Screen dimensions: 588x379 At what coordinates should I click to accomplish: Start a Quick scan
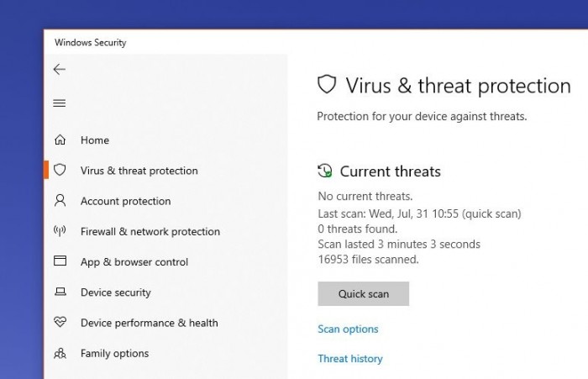point(363,293)
